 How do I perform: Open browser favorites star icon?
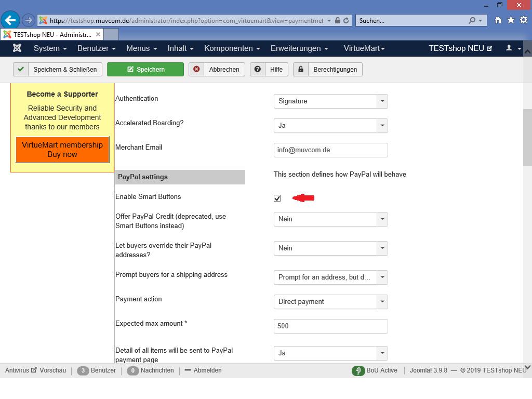[511, 20]
